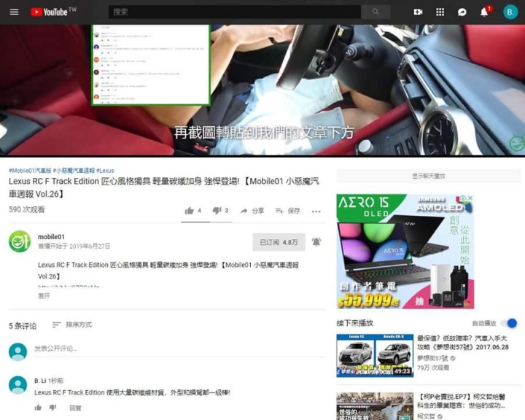Expand description with 展开
This screenshot has width=525, height=420.
(44, 296)
